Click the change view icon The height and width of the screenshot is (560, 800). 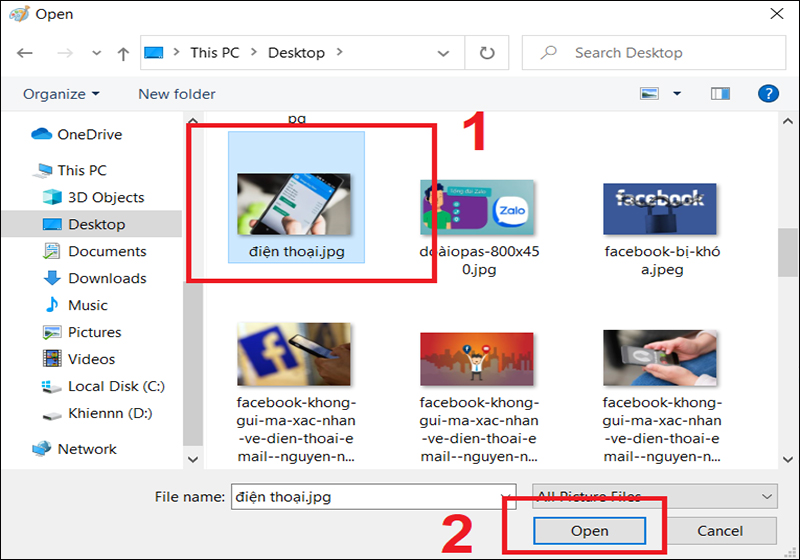click(x=651, y=93)
